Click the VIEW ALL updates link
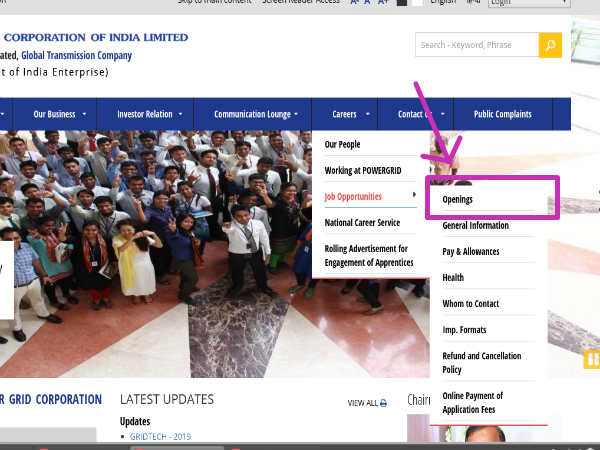600x450 pixels. click(x=363, y=403)
